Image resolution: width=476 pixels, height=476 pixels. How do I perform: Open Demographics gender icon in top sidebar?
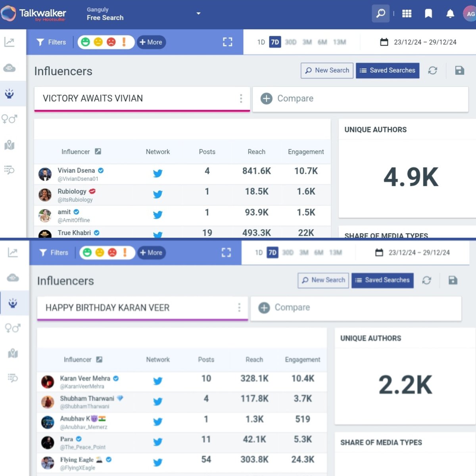(x=10, y=119)
